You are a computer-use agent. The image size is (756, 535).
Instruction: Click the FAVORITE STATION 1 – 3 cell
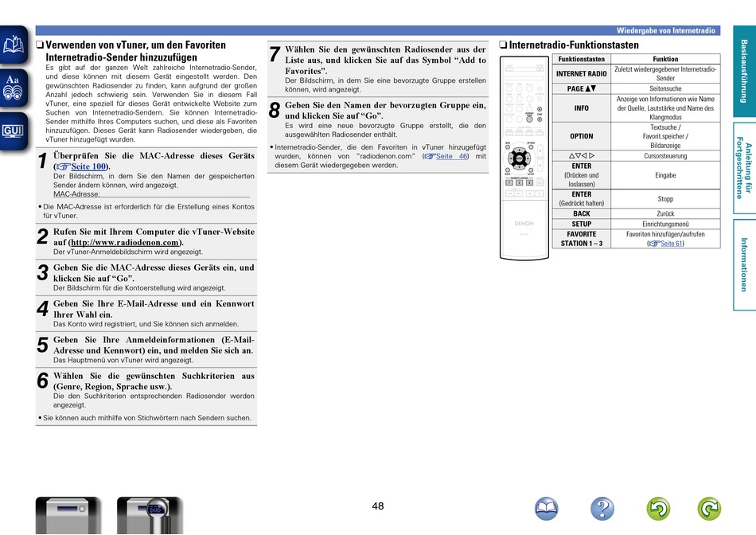click(582, 239)
